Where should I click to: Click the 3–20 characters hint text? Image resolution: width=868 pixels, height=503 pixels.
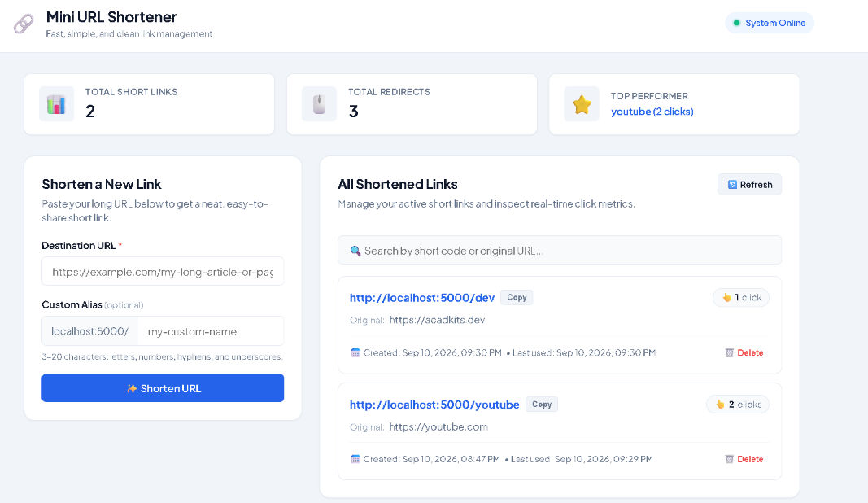tap(162, 356)
